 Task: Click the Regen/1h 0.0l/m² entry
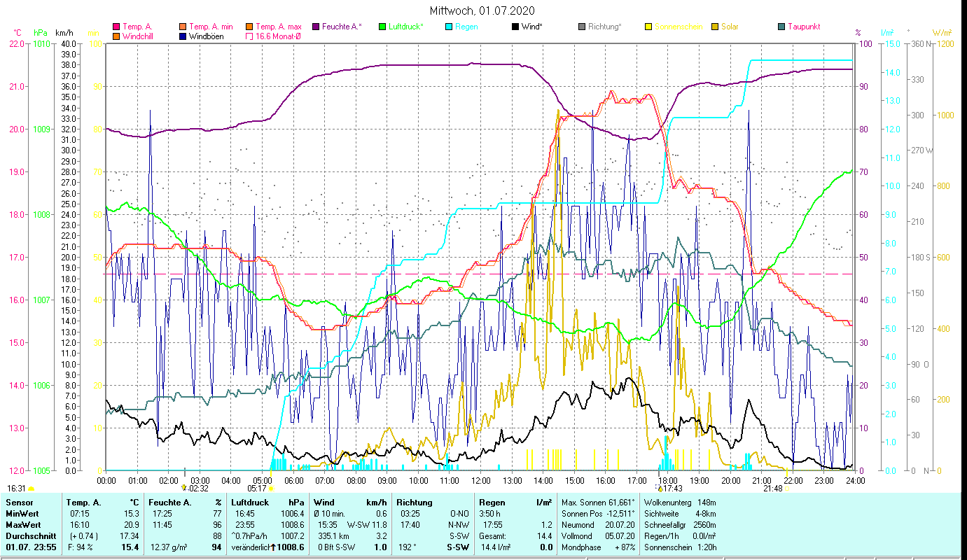pos(680,536)
